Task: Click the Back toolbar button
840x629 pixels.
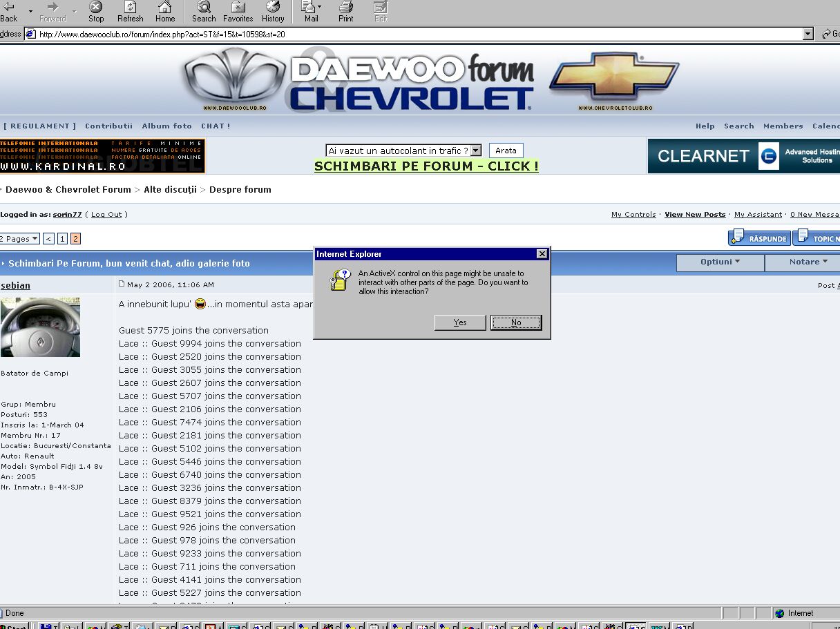Action: coord(10,11)
